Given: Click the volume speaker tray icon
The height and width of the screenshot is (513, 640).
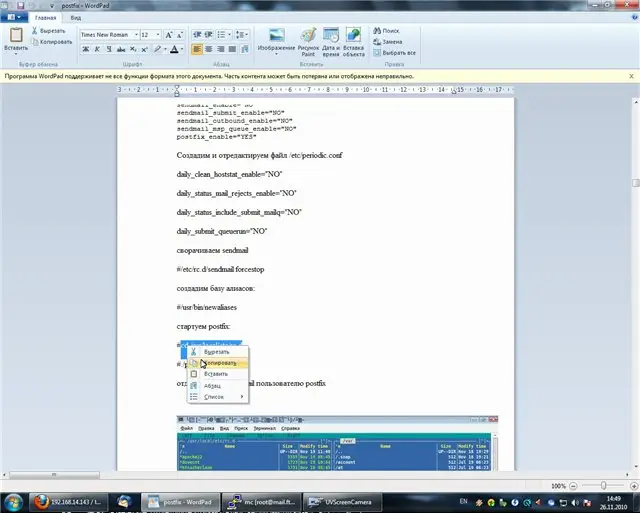Looking at the screenshot, I should pyautogui.click(x=575, y=502).
